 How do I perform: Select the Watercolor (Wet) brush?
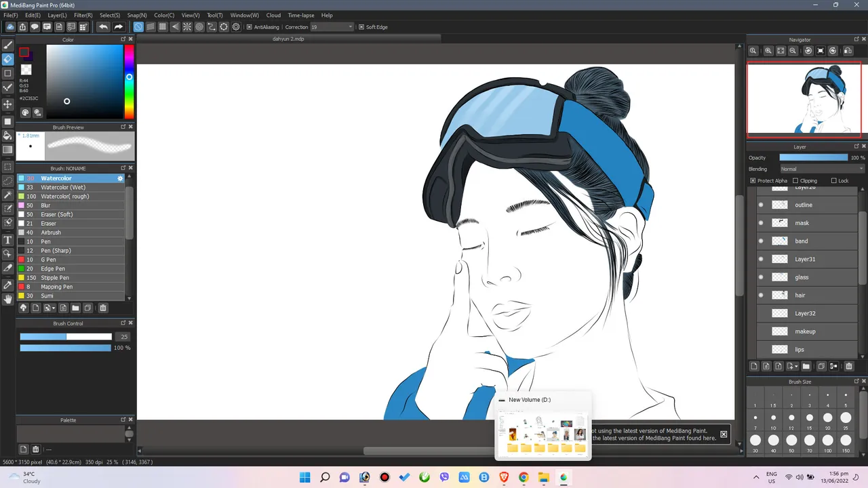(71, 187)
